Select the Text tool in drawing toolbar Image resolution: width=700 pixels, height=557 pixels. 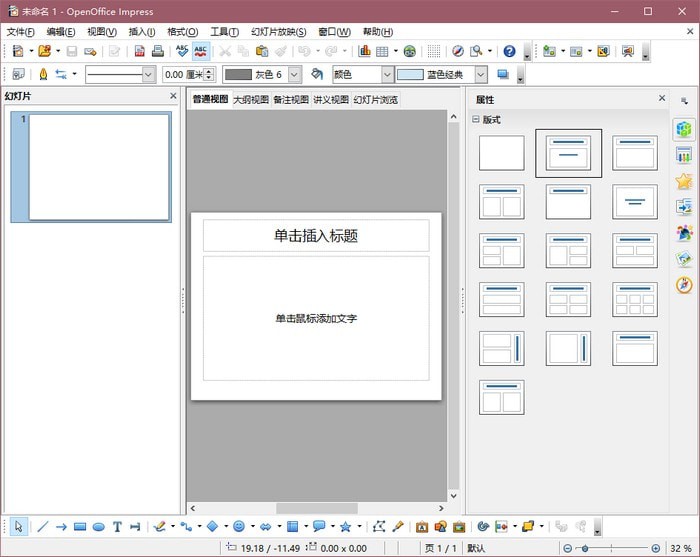[x=117, y=527]
